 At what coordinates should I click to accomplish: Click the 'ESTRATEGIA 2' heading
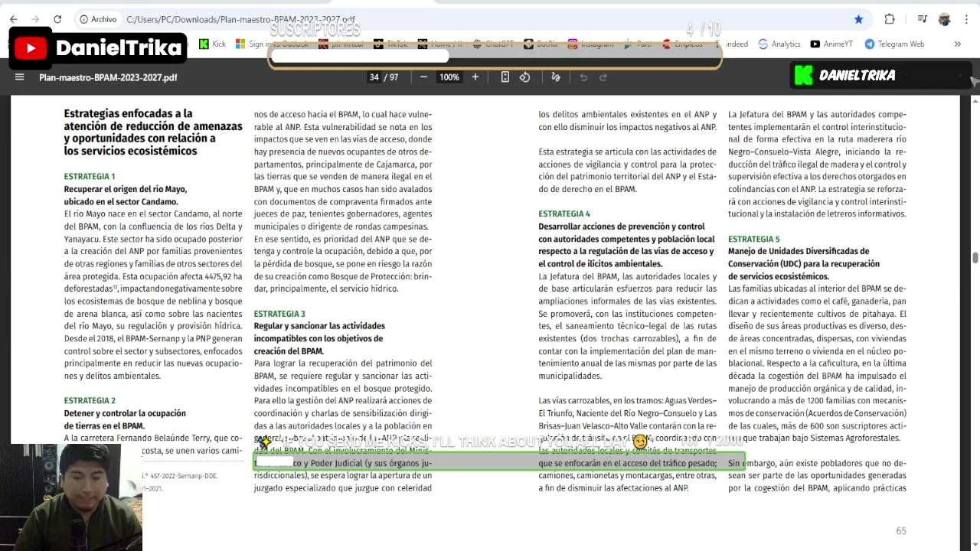click(90, 401)
